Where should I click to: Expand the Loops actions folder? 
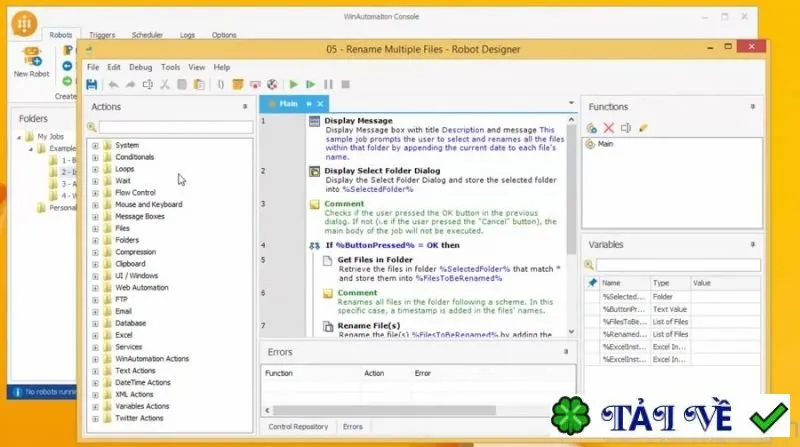(x=95, y=169)
